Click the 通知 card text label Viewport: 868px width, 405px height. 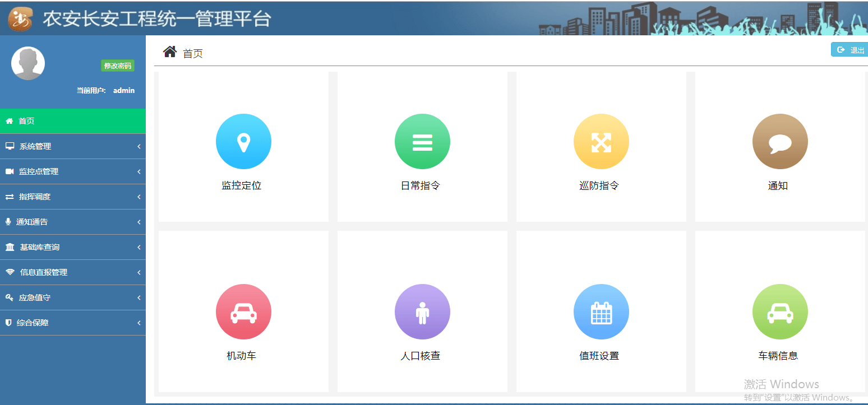click(778, 185)
